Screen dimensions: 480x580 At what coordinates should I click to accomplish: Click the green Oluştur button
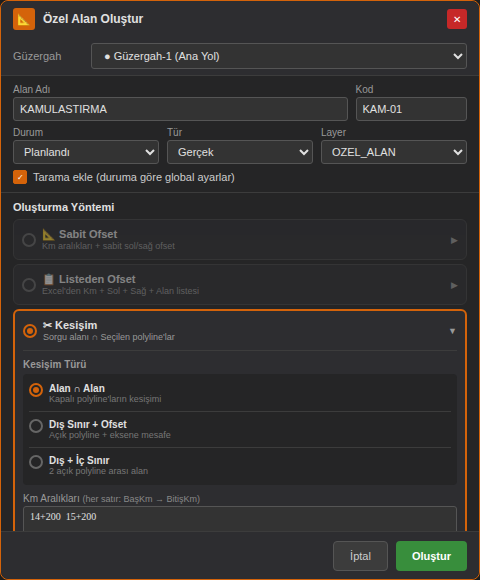pos(431,556)
